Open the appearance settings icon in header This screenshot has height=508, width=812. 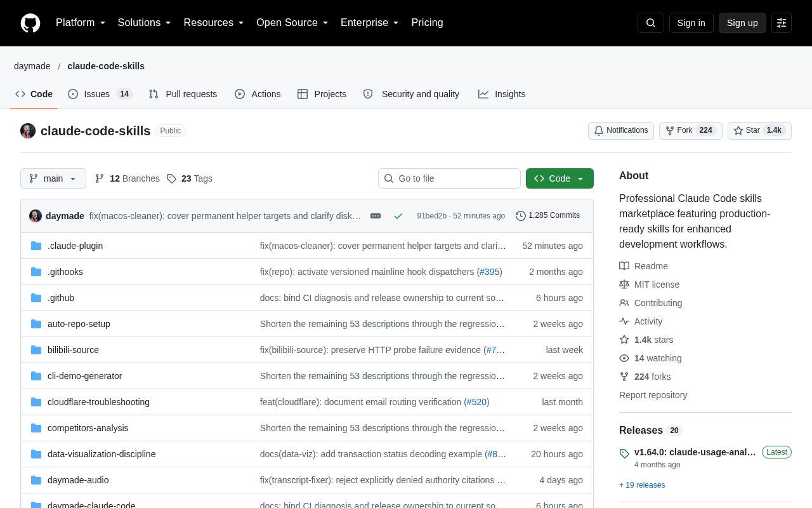782,23
